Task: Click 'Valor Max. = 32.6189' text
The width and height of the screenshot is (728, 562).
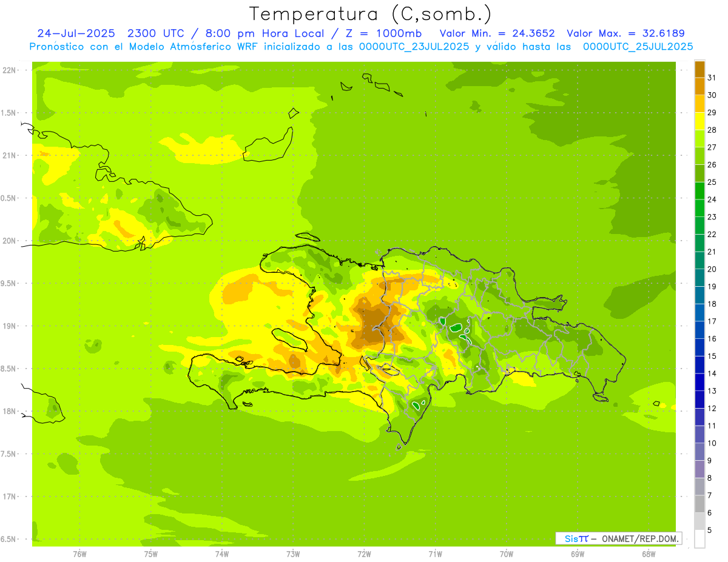Action: coord(625,33)
